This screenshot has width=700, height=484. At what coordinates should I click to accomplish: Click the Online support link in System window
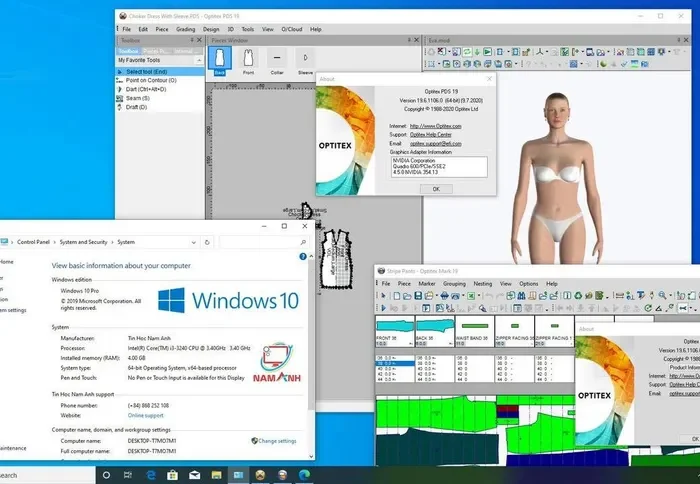point(146,415)
